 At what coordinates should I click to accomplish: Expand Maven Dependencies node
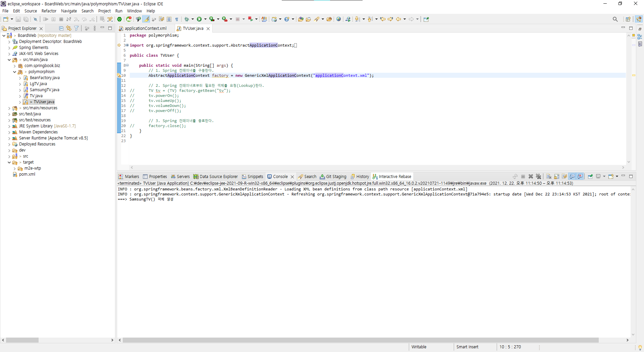[x=9, y=132]
